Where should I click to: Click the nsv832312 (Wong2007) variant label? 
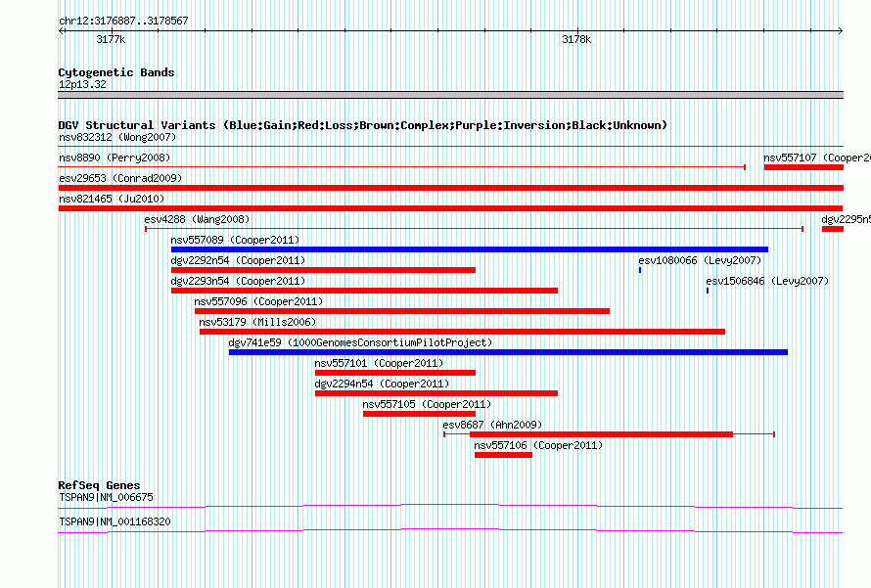point(117,137)
